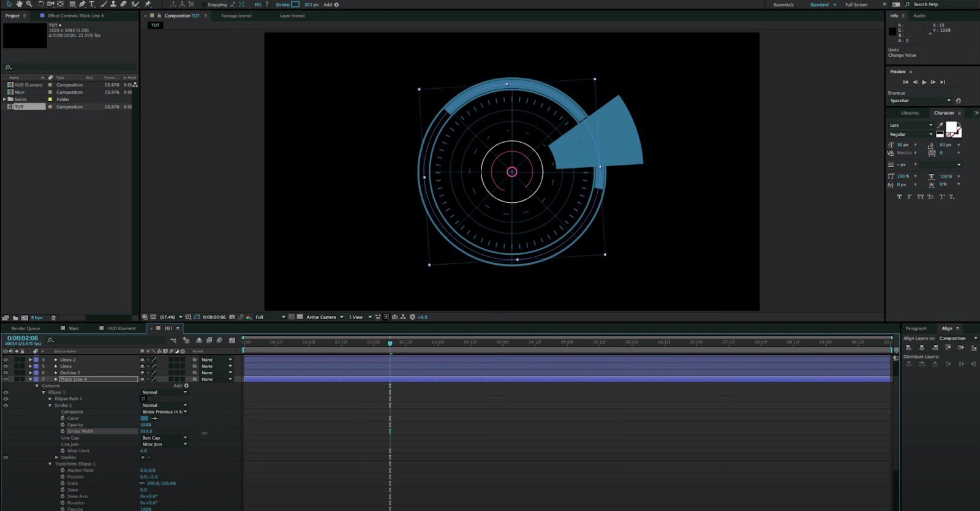
Task: Click the Rotation tool
Action: pos(41,4)
